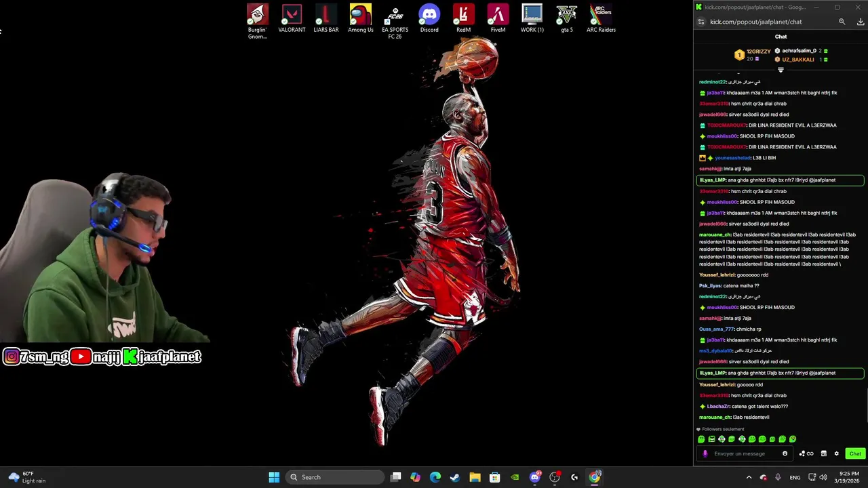868x488 pixels.
Task: Click the Chrome address bar URL
Action: pos(755,22)
